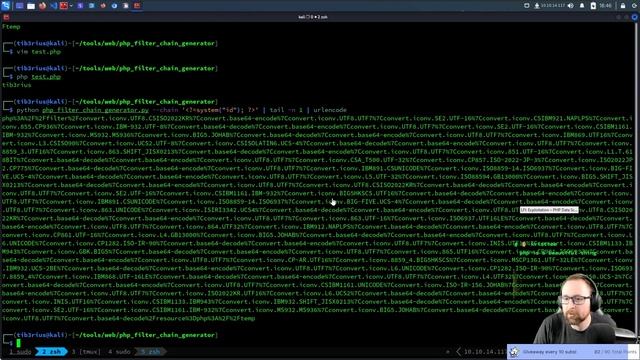Expand the arrow beside red terminal launcher
This screenshot has height=360, width=640.
[x=71, y=6]
